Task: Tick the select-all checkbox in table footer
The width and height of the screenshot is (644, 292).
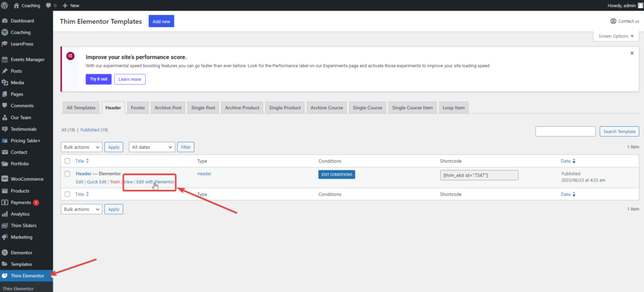Action: click(67, 195)
